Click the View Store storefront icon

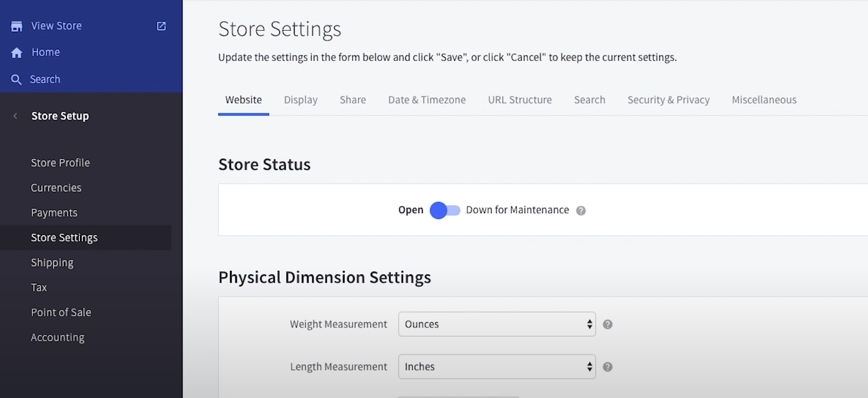click(16, 26)
